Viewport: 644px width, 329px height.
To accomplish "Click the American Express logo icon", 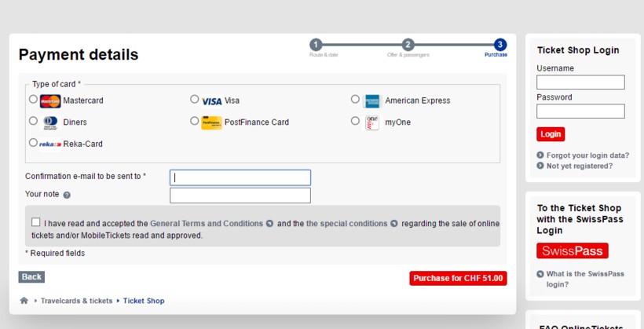I will point(372,101).
